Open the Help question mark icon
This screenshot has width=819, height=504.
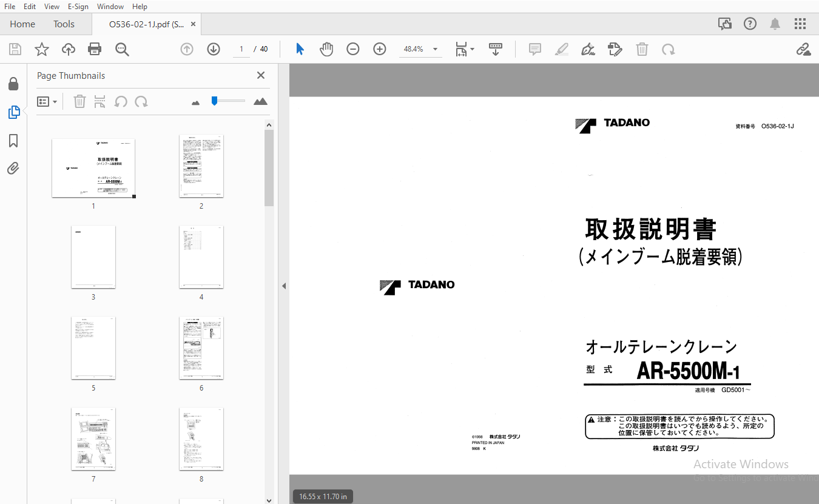point(750,24)
